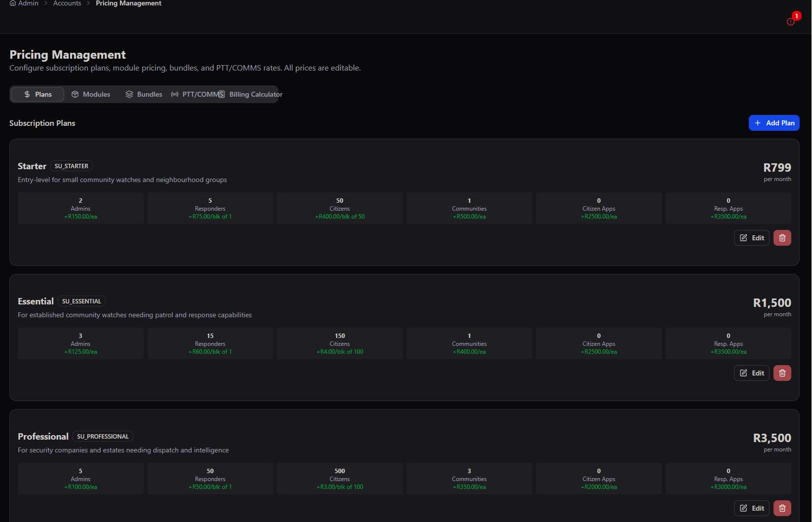Select the Essential plan's Citizens tile
Viewport: 812px width, 522px height.
pos(340,343)
